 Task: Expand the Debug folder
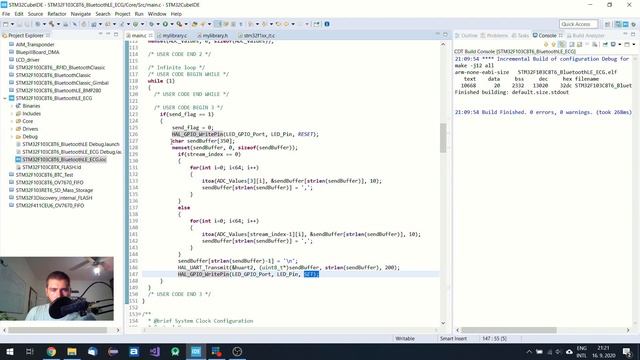point(12,137)
